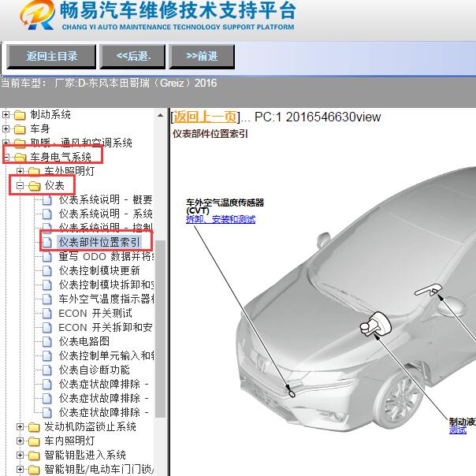Click the 车身电气系统 open folder icon
Image resolution: width=476 pixels, height=476 pixels.
[20, 158]
